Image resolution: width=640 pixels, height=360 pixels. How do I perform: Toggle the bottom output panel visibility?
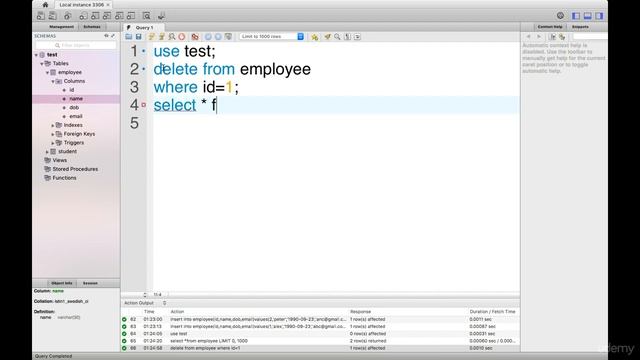[587, 16]
